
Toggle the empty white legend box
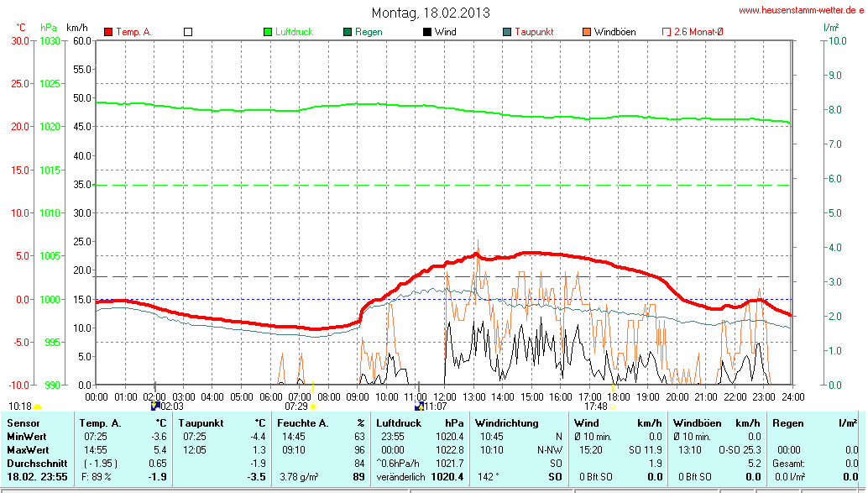click(188, 32)
